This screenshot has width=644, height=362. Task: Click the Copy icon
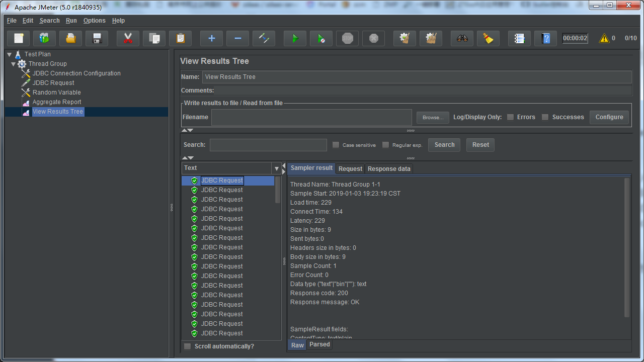click(154, 38)
